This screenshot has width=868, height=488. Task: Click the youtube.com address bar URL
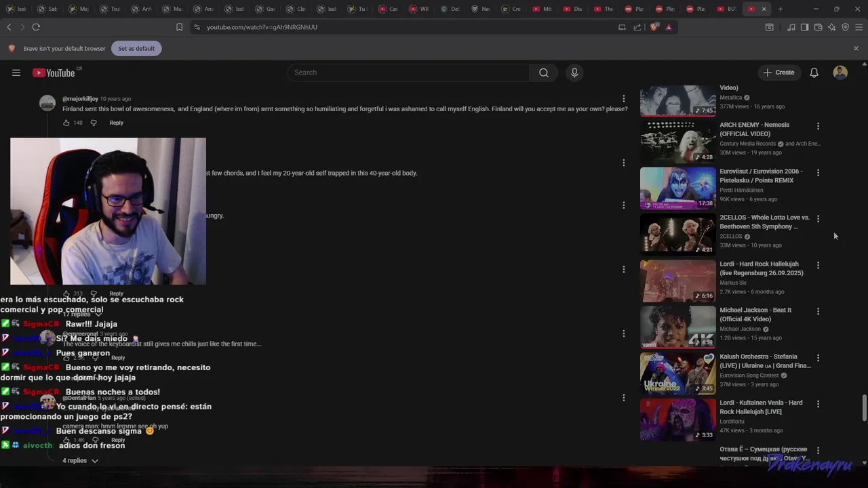[x=262, y=27]
